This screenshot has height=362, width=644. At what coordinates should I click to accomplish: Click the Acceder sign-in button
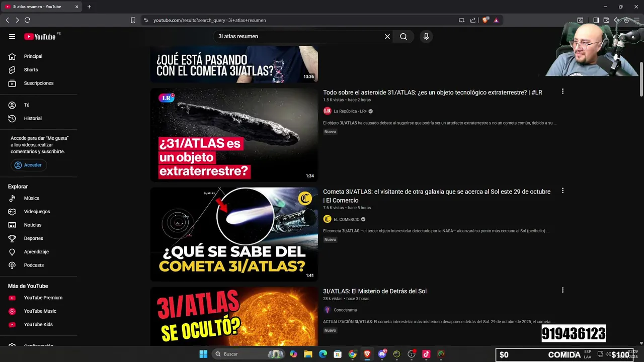click(29, 165)
